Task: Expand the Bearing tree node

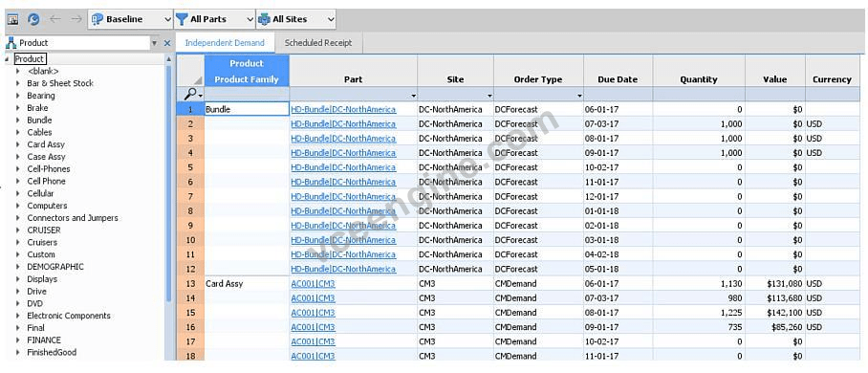Action: click(19, 96)
